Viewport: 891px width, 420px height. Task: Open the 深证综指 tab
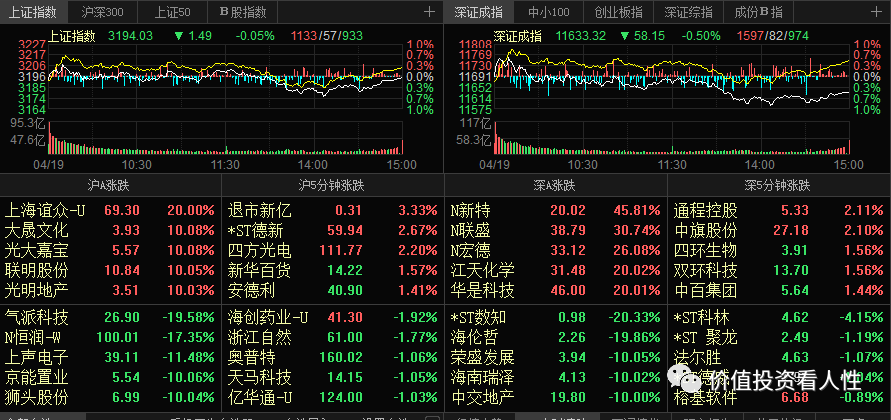[688, 11]
